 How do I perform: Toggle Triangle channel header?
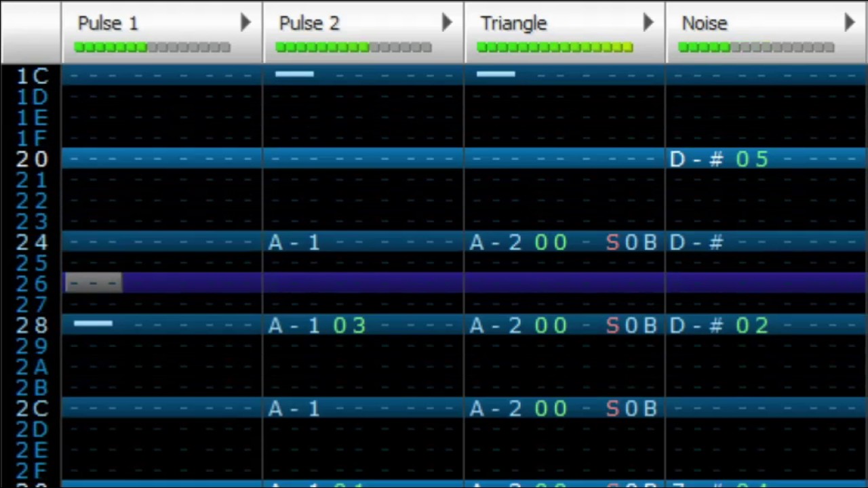click(564, 32)
